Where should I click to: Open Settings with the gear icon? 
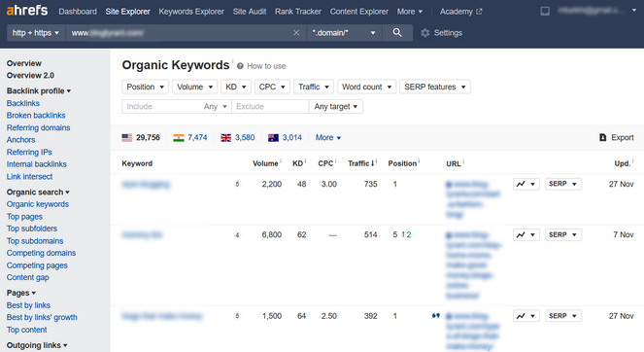tap(442, 33)
